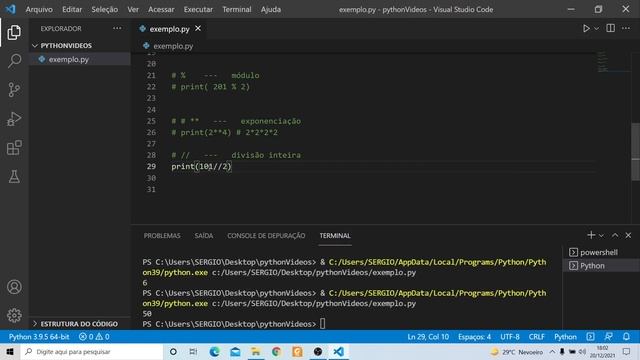
Task: Change encoding UTF-8 in status bar
Action: pos(510,337)
